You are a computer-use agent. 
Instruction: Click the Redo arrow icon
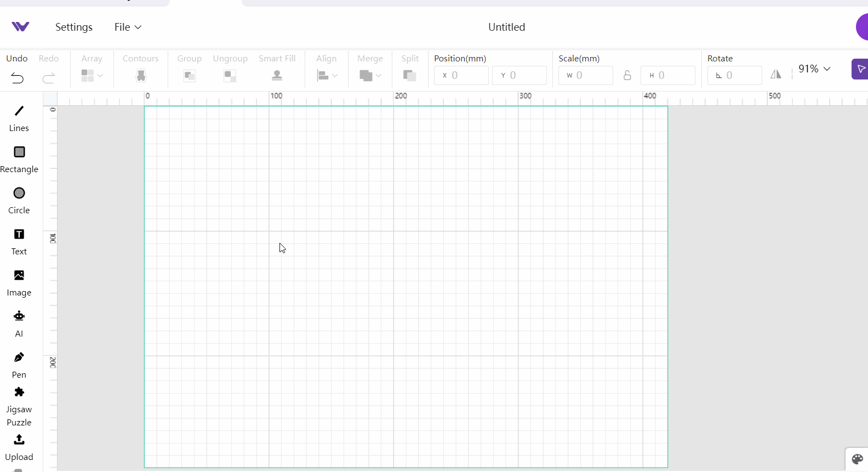[x=49, y=78]
